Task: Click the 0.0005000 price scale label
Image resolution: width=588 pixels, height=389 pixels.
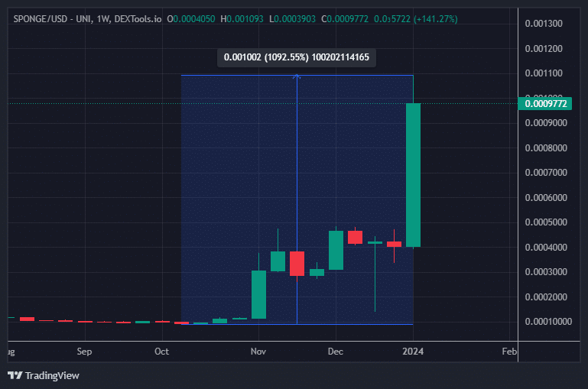Action: click(546, 222)
